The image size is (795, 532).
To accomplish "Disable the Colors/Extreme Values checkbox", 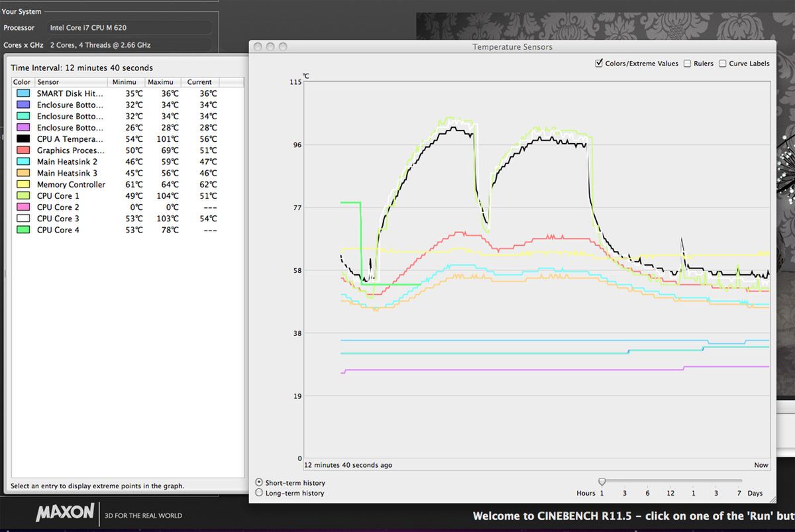I will point(599,64).
